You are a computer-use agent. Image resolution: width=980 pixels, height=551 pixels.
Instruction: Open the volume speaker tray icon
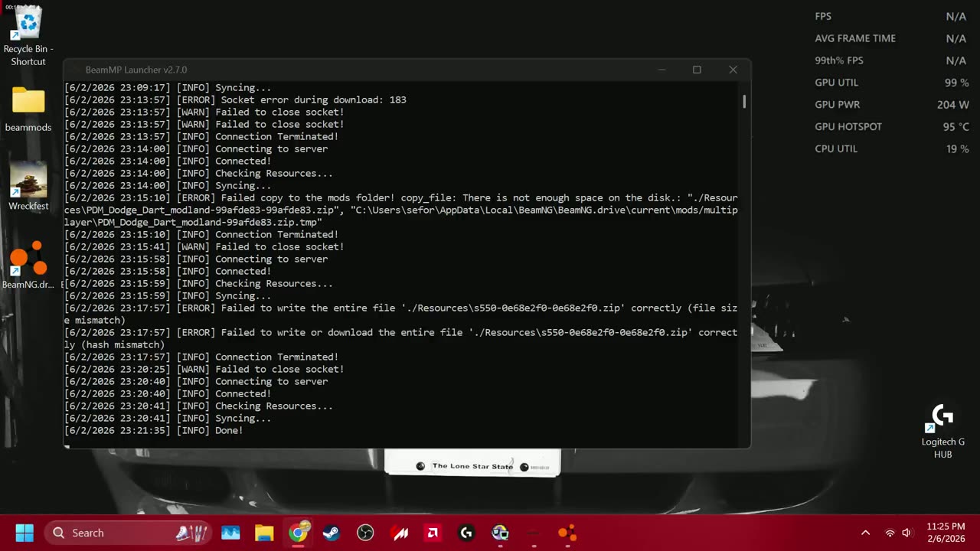click(x=907, y=533)
